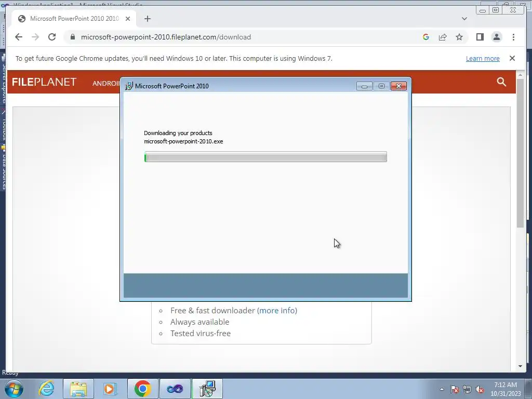The height and width of the screenshot is (399, 532).
Task: Select the Microsoft PowerPoint 2010 browser tab
Action: [x=74, y=19]
